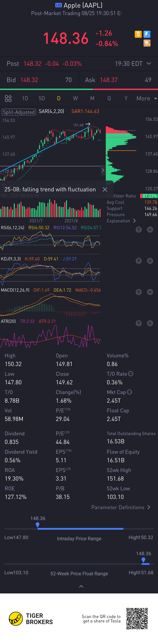The height and width of the screenshot is (644, 158).
Task: Tap the Pressure 149.66 value
Action: pos(151,215)
